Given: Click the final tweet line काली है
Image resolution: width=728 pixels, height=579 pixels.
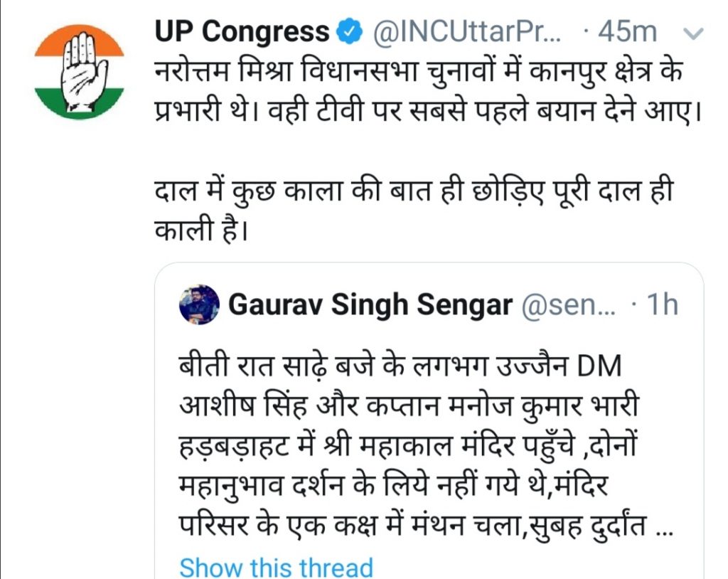Looking at the screenshot, I should pos(202,233).
